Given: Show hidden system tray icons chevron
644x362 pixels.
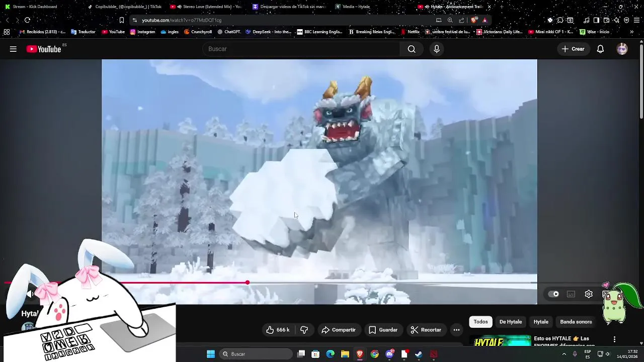Looking at the screenshot, I should click(564, 354).
